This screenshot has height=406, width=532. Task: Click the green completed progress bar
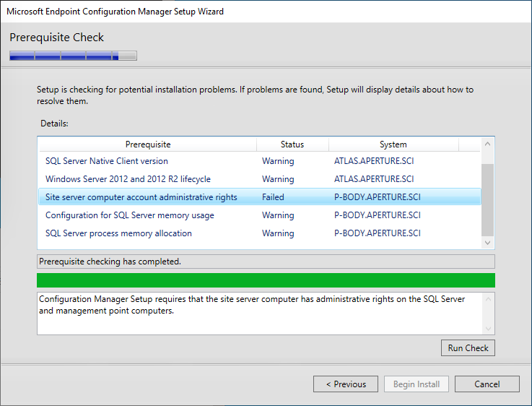point(266,280)
